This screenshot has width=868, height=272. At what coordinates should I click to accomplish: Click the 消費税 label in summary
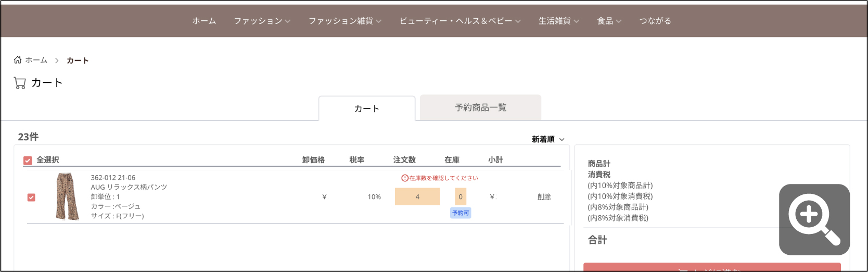(x=599, y=175)
